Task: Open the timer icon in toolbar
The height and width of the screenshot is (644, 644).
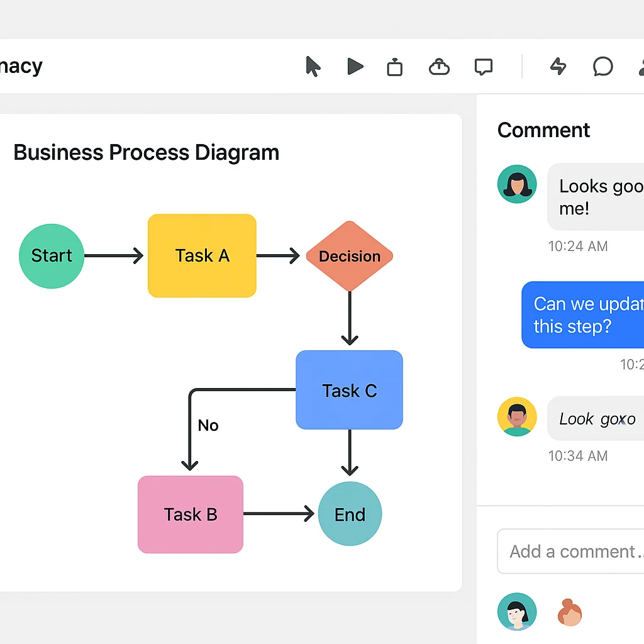Action: (394, 67)
